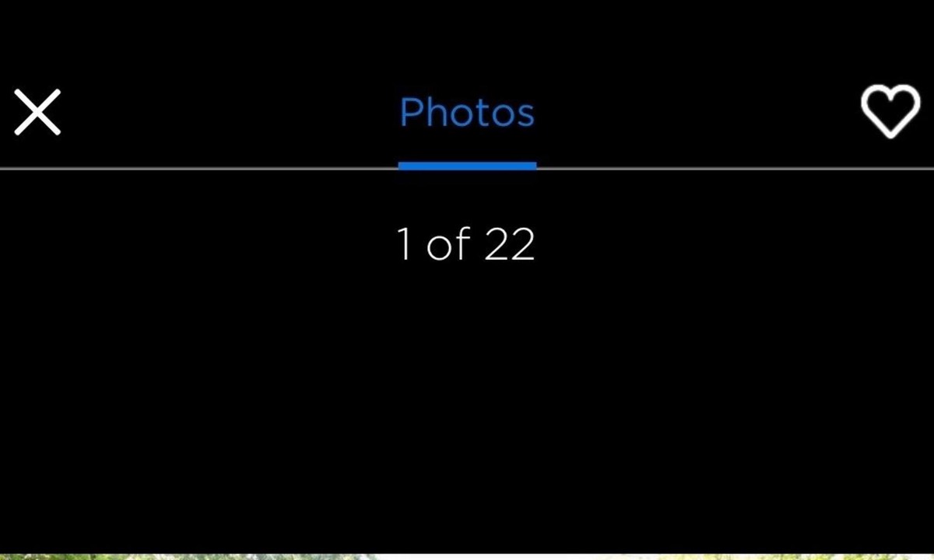
Task: Add to favorites with the heart button
Action: pyautogui.click(x=890, y=112)
